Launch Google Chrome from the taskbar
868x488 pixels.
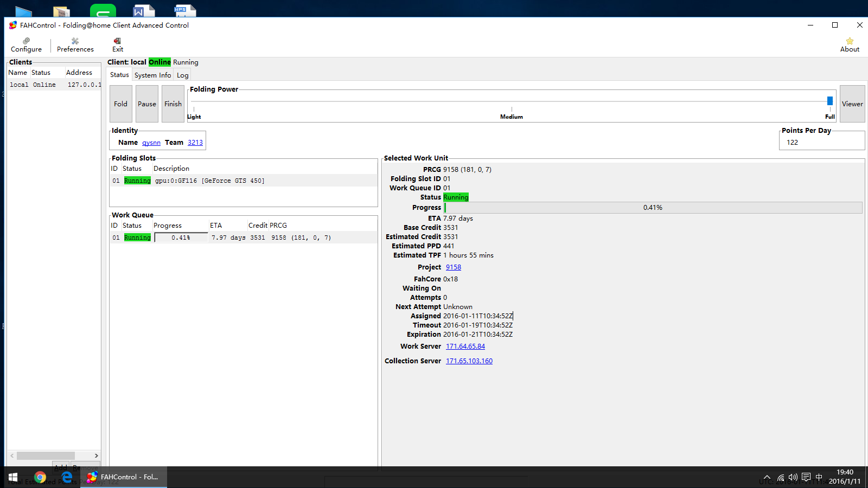pos(40,477)
